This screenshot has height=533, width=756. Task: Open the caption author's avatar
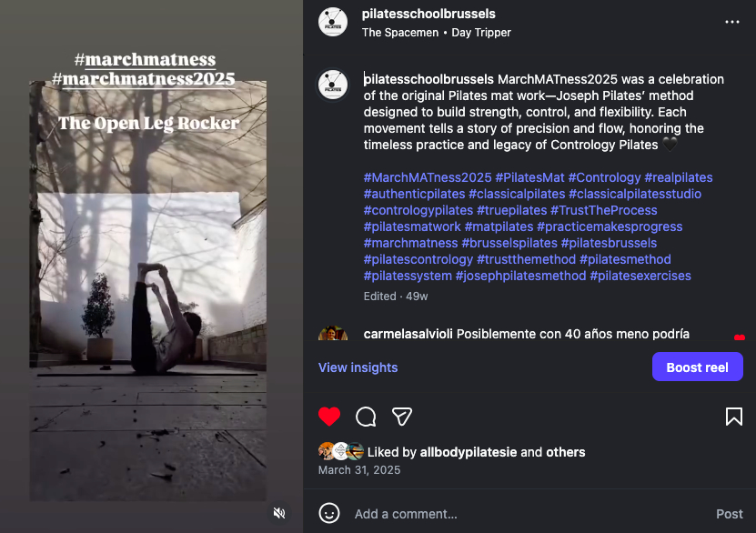pos(333,85)
